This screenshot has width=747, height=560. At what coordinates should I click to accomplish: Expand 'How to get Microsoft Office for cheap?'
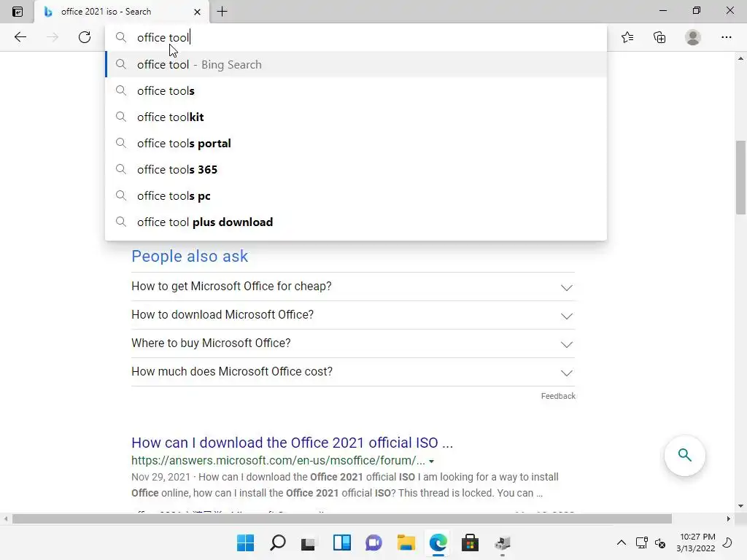pyautogui.click(x=353, y=287)
